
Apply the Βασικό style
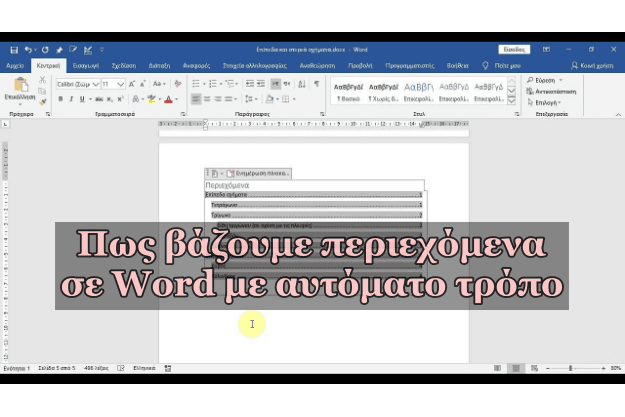[x=348, y=92]
